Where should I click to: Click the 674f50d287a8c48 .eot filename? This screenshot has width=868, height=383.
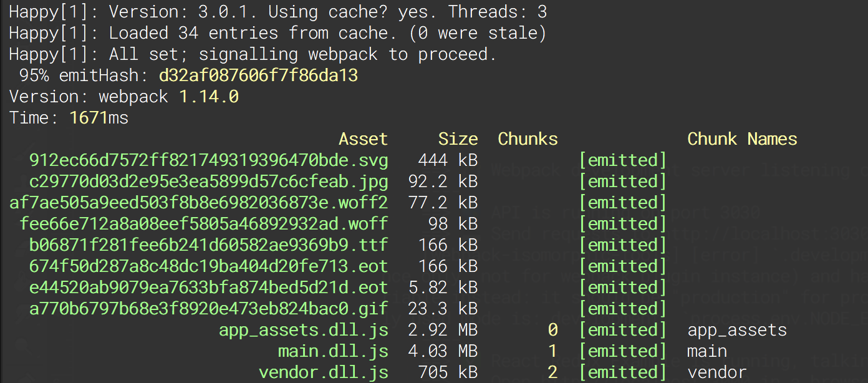[208, 266]
